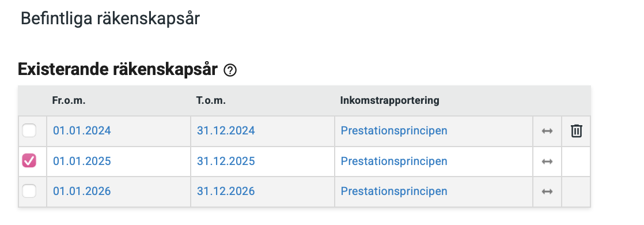Click the end date 31.12.2024
This screenshot has height=225, width=644.
pos(226,131)
